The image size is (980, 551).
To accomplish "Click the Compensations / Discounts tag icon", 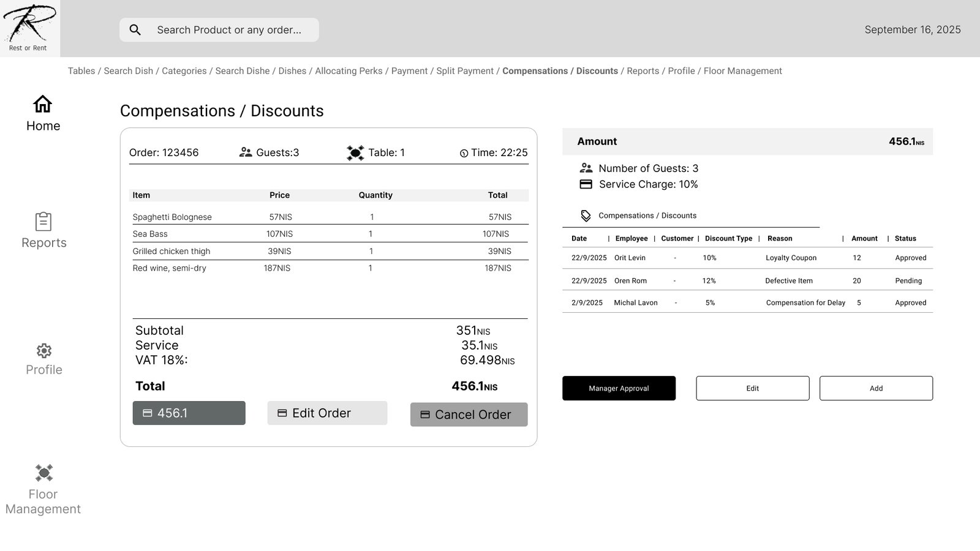I will 586,216.
